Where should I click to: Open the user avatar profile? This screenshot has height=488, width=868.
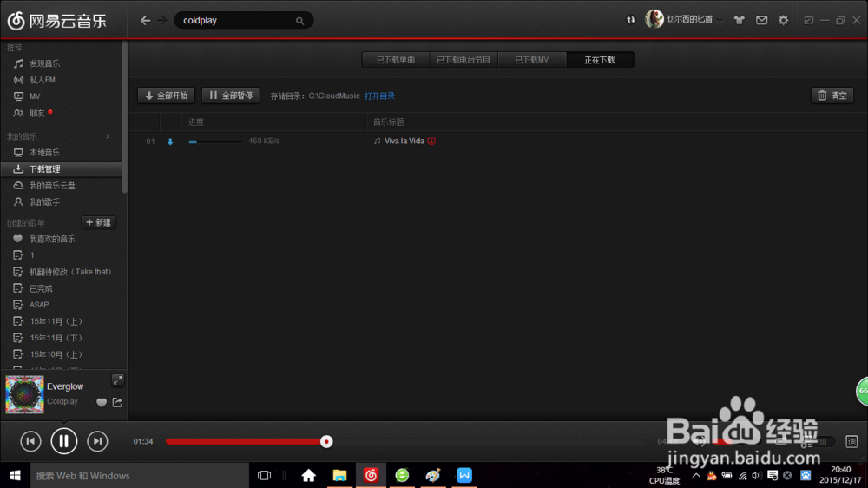click(654, 19)
